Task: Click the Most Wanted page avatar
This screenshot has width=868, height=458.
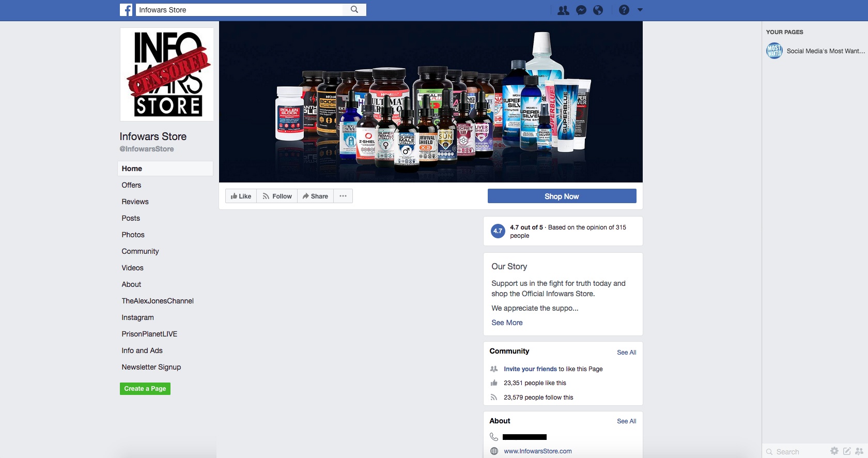Action: point(774,51)
